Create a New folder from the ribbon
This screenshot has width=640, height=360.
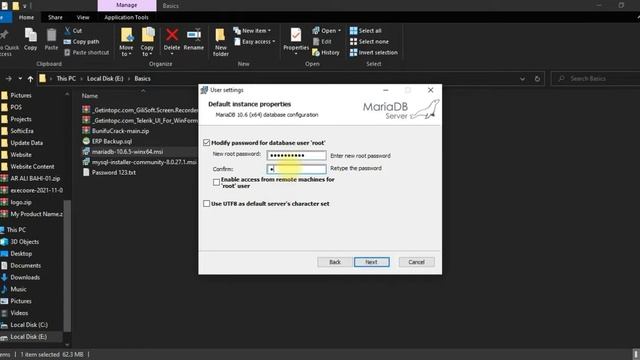[x=220, y=42]
